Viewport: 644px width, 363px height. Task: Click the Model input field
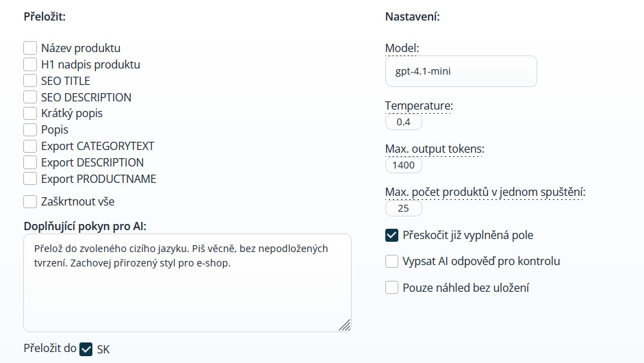point(461,71)
